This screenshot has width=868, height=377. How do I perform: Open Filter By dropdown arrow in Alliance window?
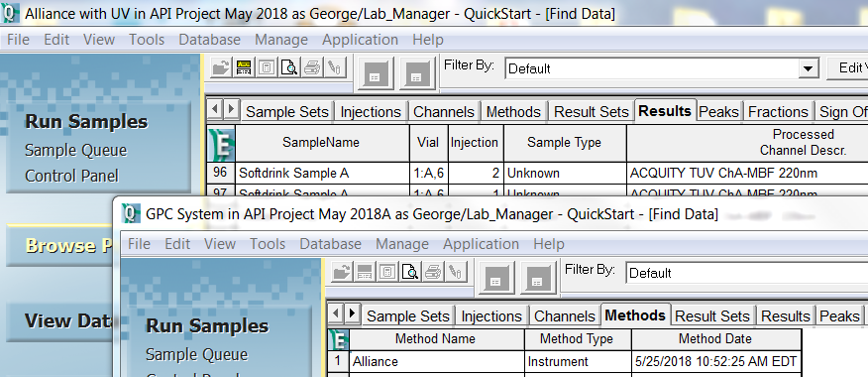click(809, 68)
